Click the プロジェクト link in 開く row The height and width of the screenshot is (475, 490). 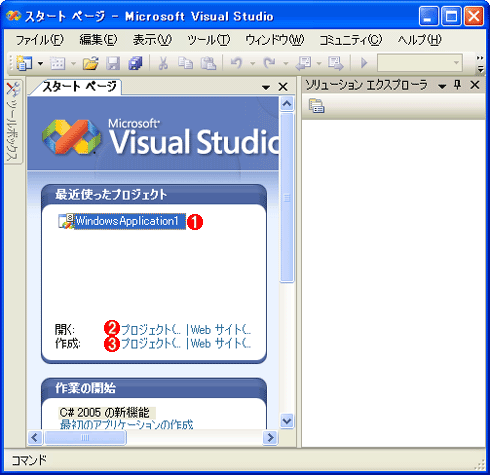tap(151, 330)
